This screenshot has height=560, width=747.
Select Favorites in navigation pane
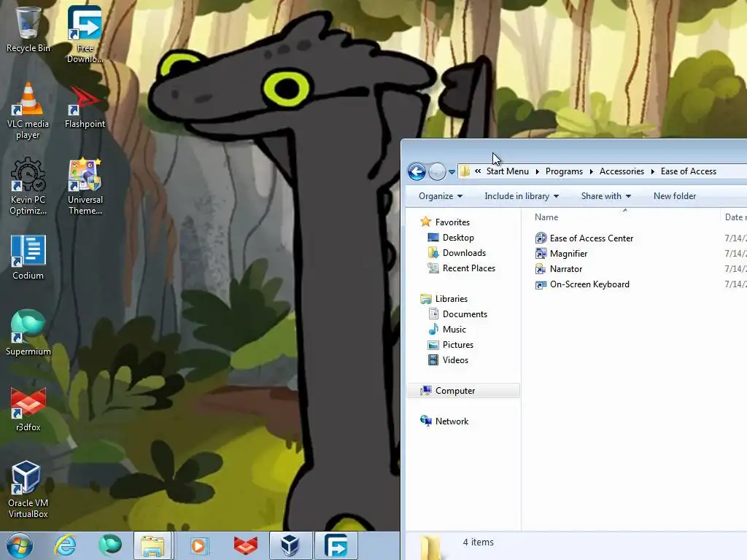(x=445, y=222)
